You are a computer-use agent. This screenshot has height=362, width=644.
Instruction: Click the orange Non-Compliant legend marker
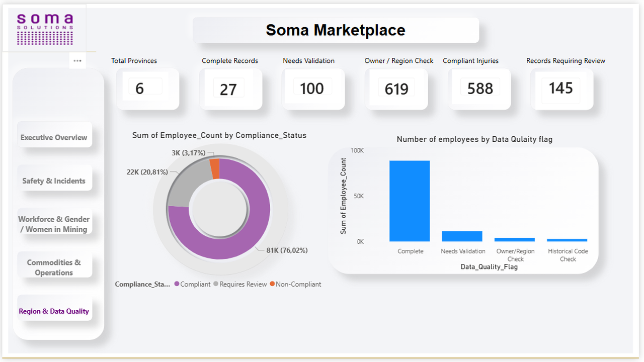[272, 284]
